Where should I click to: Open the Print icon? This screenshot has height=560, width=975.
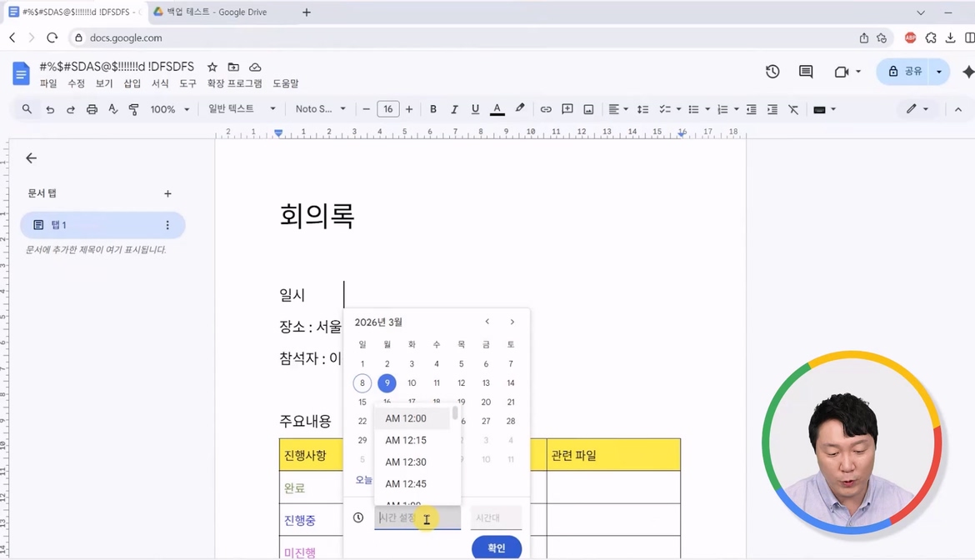coord(92,108)
